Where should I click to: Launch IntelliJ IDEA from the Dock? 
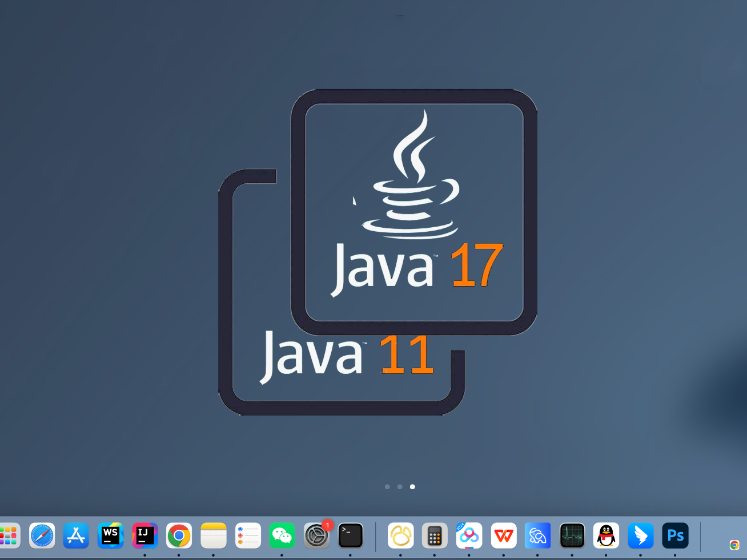(x=144, y=535)
